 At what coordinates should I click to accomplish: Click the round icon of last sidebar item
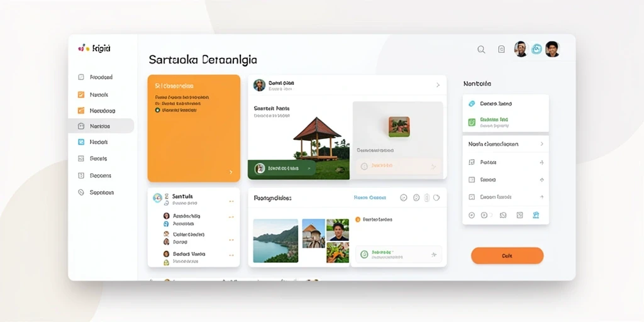81,192
